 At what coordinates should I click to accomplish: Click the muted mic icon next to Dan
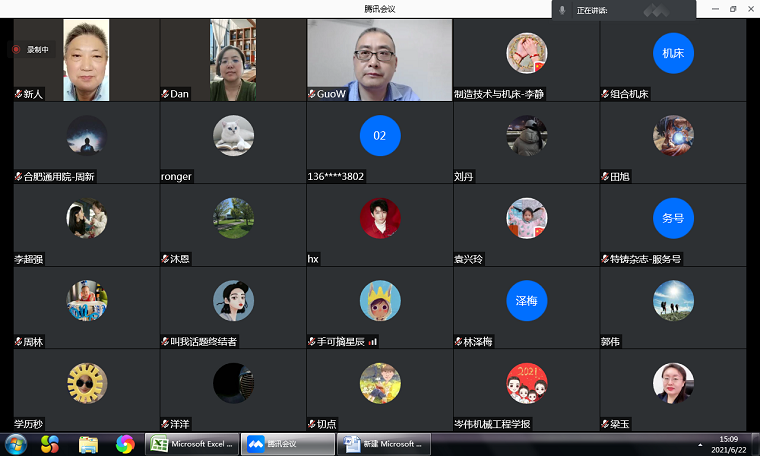tap(165, 94)
